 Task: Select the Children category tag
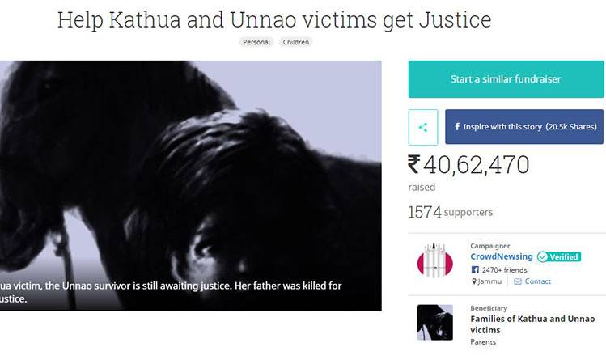[x=295, y=42]
